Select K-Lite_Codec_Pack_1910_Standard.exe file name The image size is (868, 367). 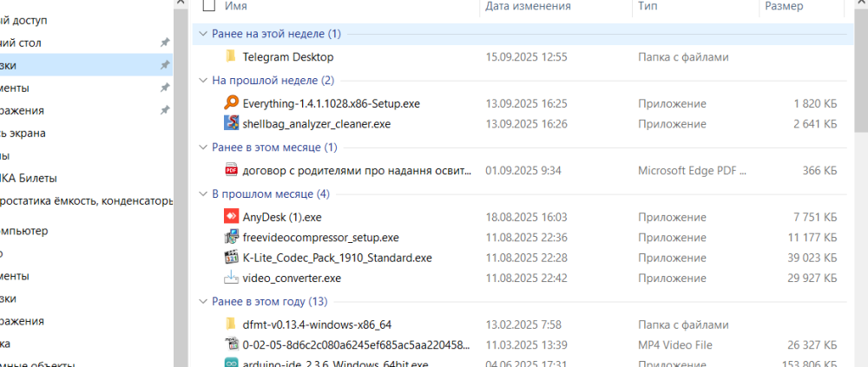click(x=337, y=258)
